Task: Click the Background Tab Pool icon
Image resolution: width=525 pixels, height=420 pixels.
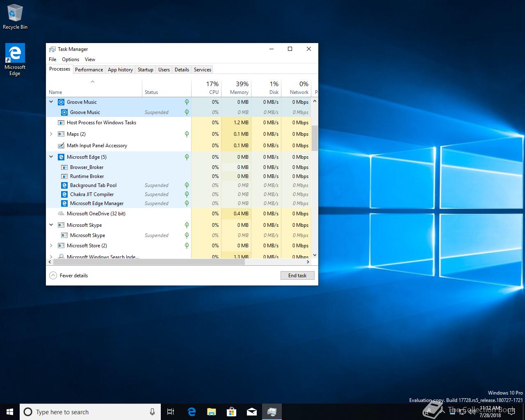Action: [64, 185]
